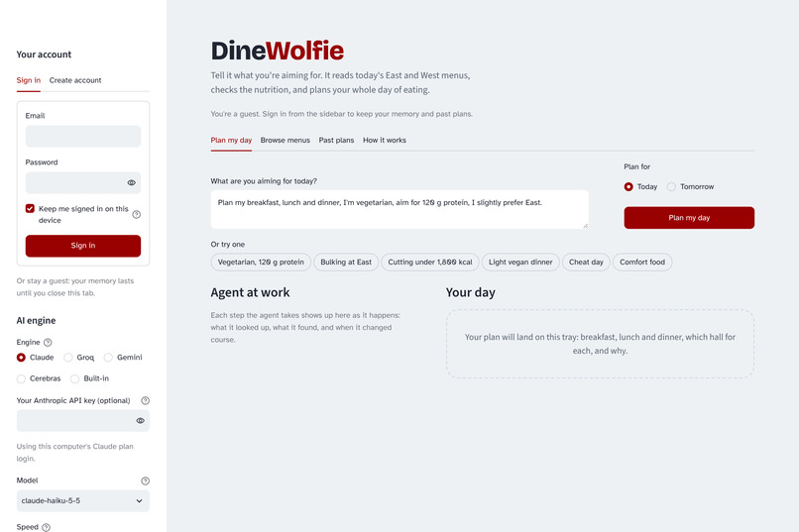
Task: Open the Speed help icon
Action: (x=46, y=527)
